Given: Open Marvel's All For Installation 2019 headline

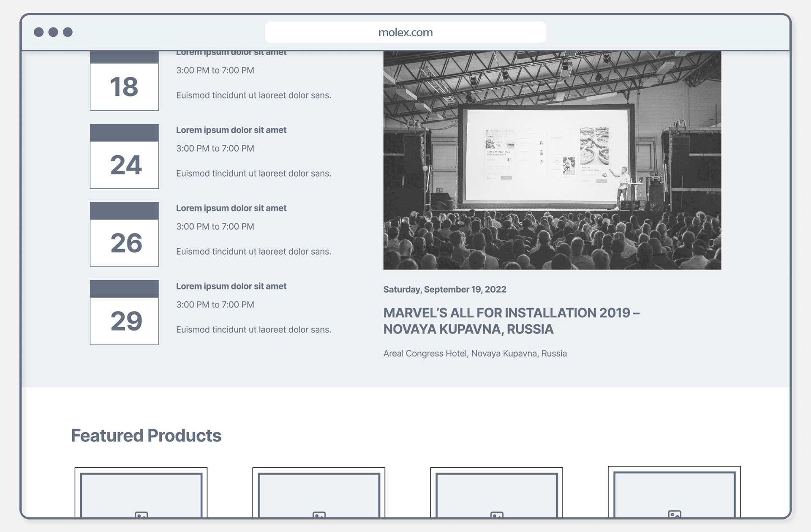Looking at the screenshot, I should click(511, 321).
